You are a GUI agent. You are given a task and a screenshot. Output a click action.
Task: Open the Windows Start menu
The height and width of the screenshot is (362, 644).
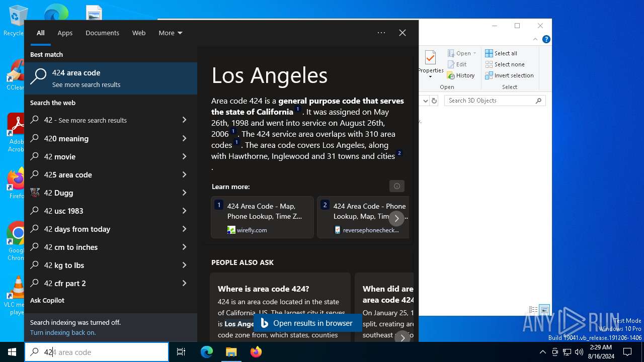(12, 352)
